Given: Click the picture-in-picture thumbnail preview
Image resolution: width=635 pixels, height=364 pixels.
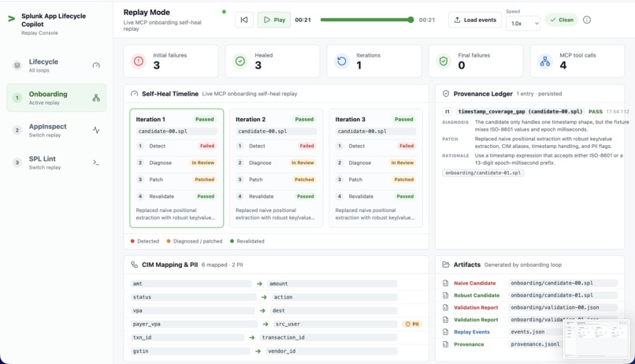Looking at the screenshot, I should click(596, 339).
